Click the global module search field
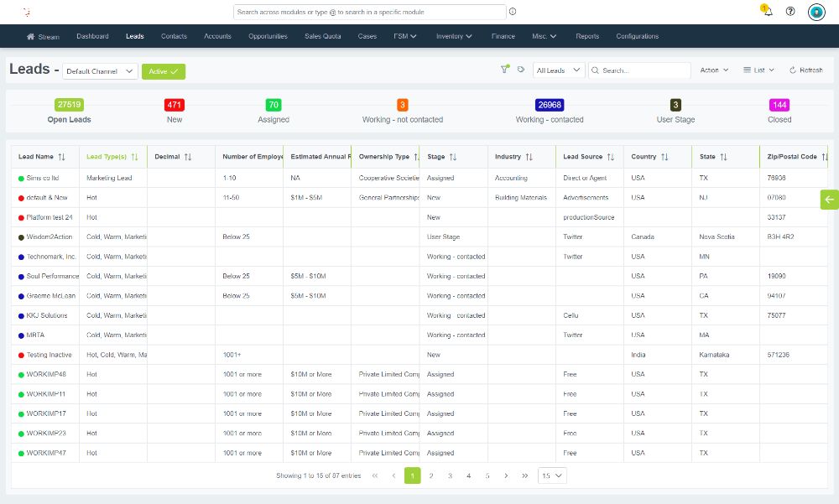This screenshot has width=839, height=504. click(369, 12)
